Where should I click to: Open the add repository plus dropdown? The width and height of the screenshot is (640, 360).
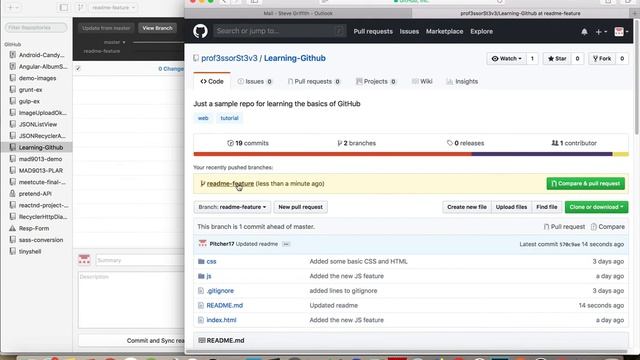click(13, 7)
